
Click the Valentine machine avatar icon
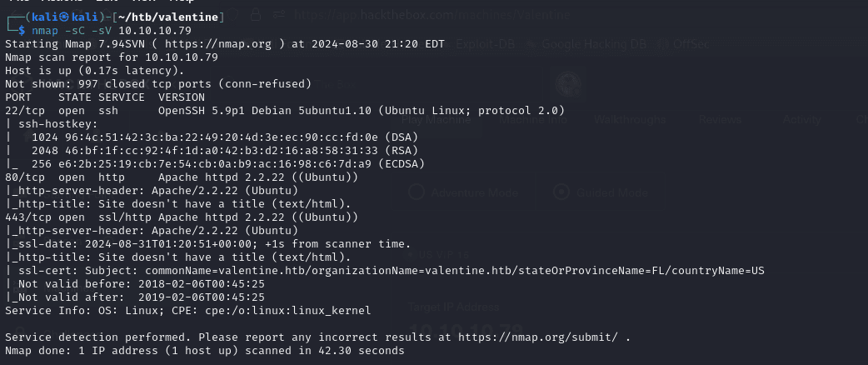click(570, 82)
